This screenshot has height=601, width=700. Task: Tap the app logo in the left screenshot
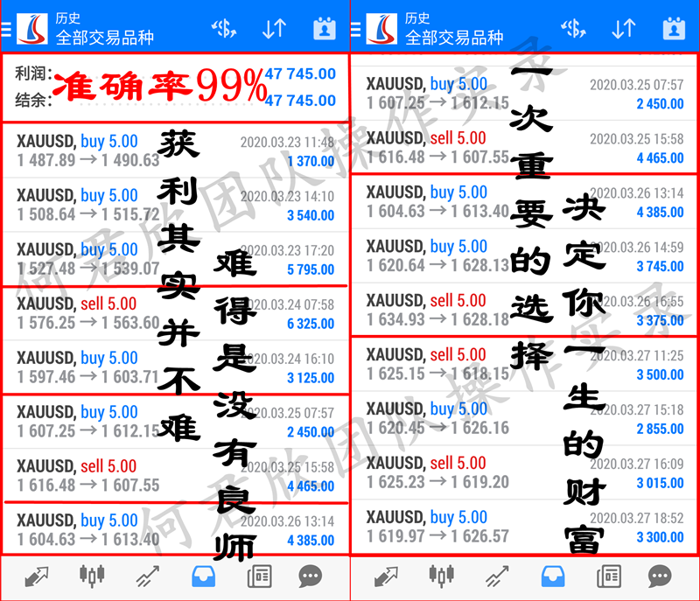(x=32, y=29)
